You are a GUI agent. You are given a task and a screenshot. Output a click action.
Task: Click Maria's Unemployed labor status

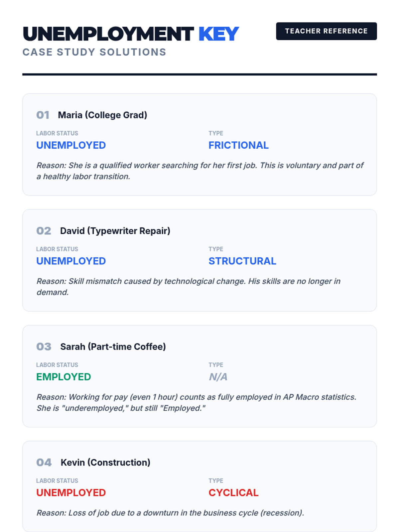[x=71, y=145]
